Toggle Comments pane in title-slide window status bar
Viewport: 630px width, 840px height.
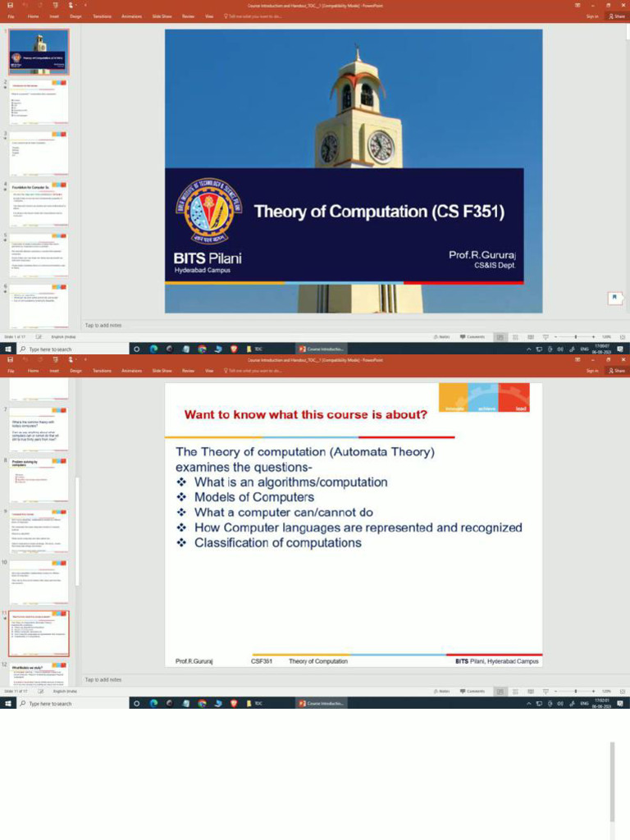pos(472,337)
